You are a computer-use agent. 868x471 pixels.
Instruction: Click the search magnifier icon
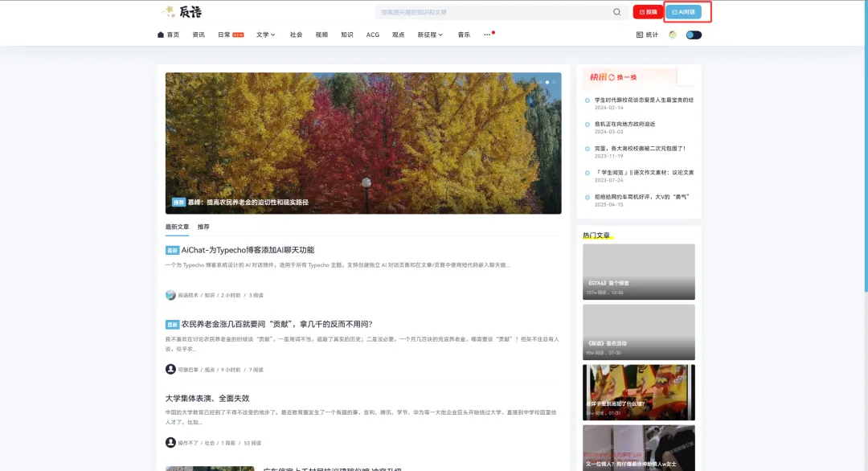tap(617, 12)
